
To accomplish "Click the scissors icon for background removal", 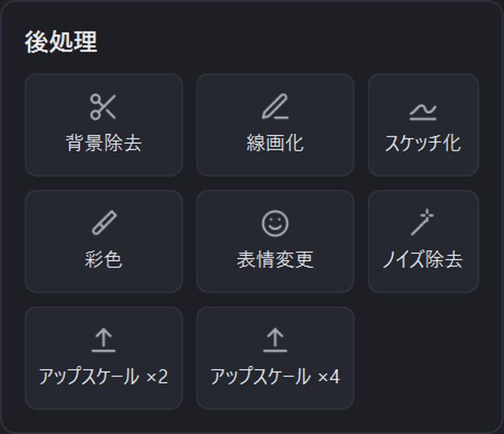I will coord(103,107).
